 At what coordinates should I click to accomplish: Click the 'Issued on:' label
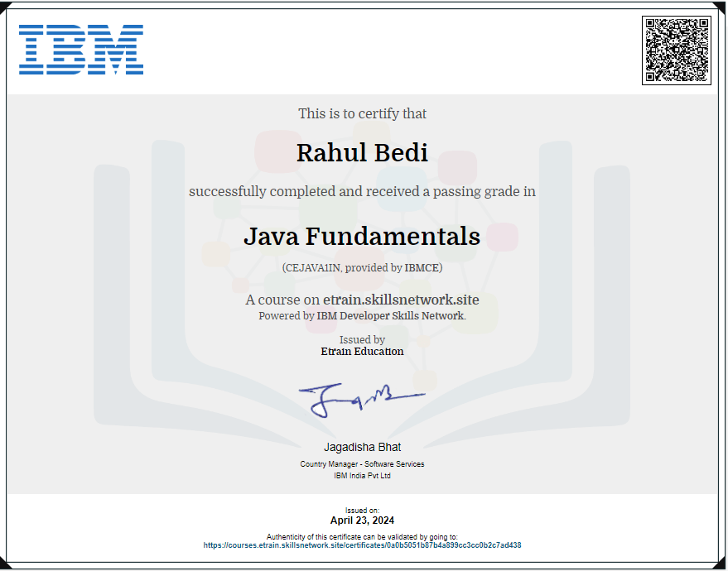(x=362, y=511)
